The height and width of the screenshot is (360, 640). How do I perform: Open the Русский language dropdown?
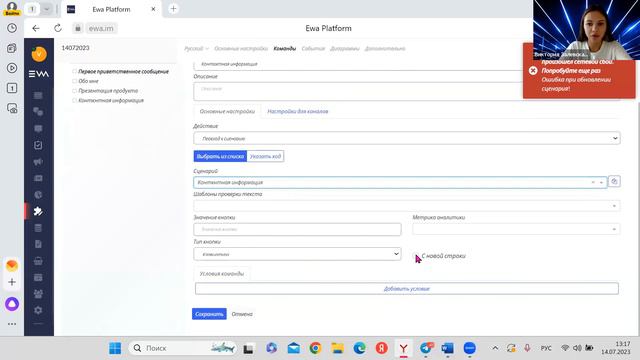pyautogui.click(x=196, y=49)
